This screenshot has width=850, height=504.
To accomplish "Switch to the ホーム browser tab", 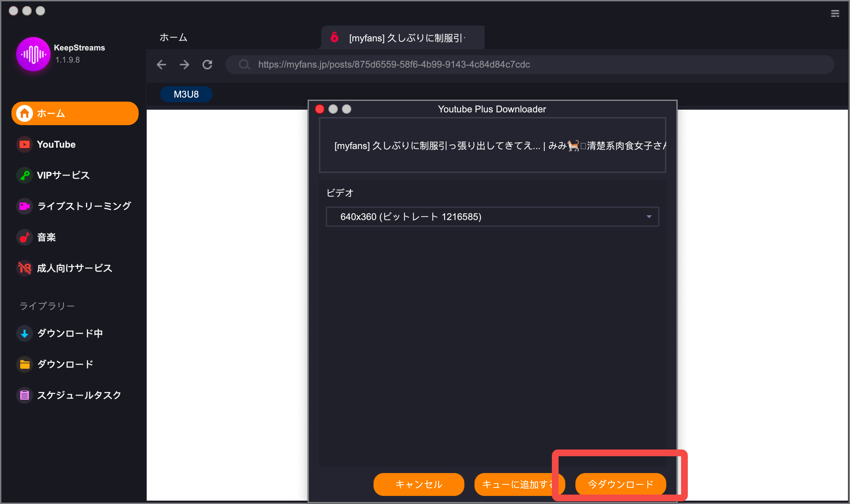I will [173, 37].
